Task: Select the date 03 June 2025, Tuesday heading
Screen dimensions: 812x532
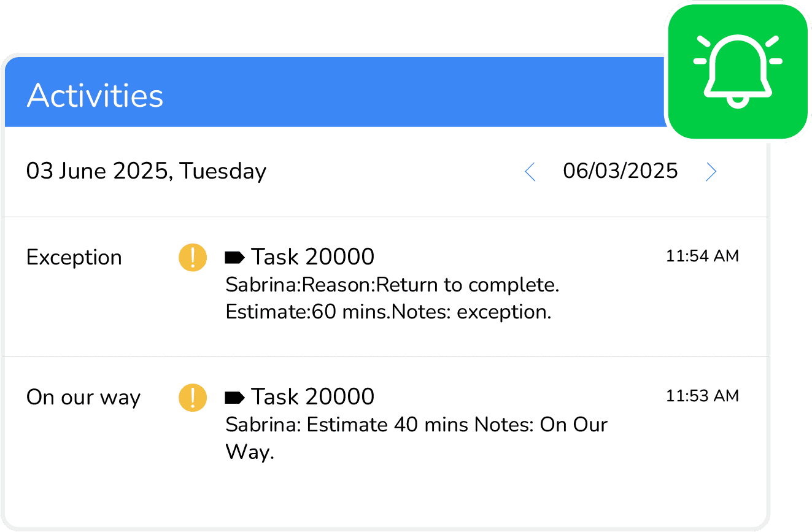Action: (x=147, y=171)
